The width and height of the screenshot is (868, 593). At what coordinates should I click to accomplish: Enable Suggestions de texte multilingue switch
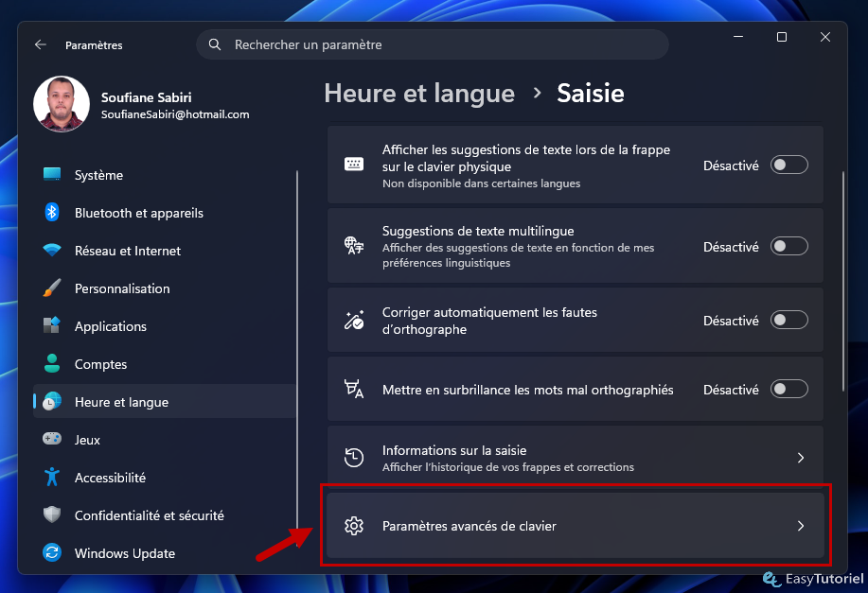tap(788, 246)
